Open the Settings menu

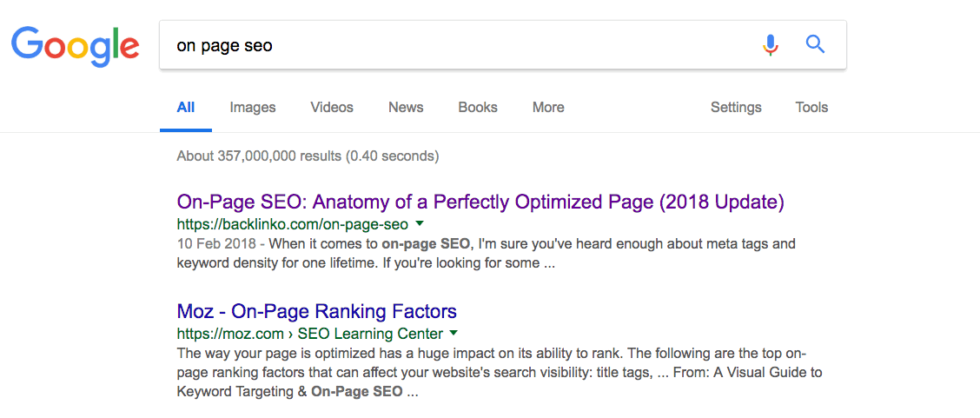pyautogui.click(x=736, y=108)
